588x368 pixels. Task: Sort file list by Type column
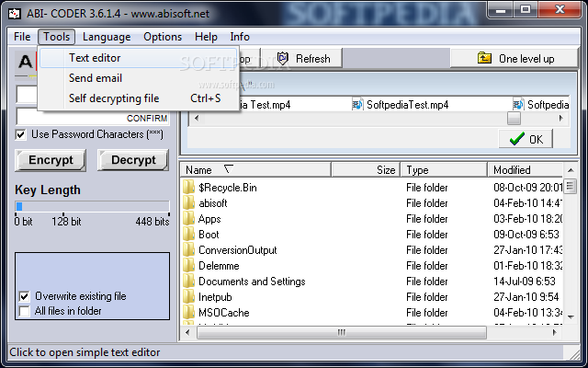[445, 169]
